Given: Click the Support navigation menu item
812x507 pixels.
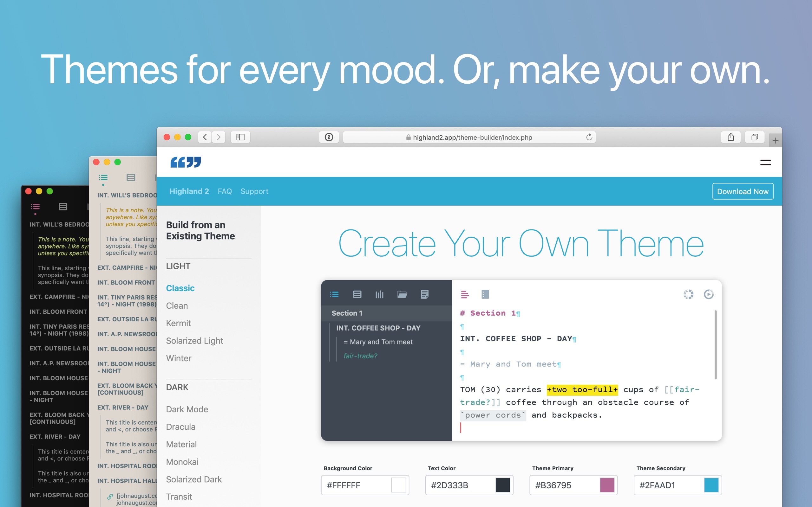Looking at the screenshot, I should tap(255, 191).
